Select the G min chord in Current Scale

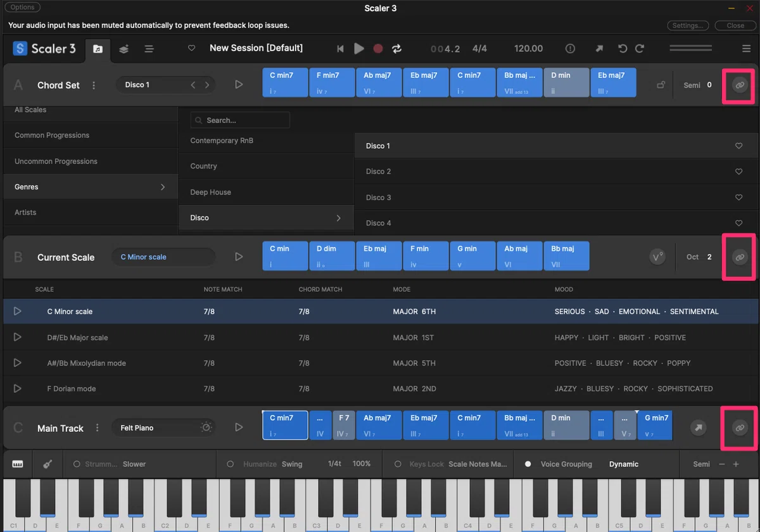[x=472, y=256]
